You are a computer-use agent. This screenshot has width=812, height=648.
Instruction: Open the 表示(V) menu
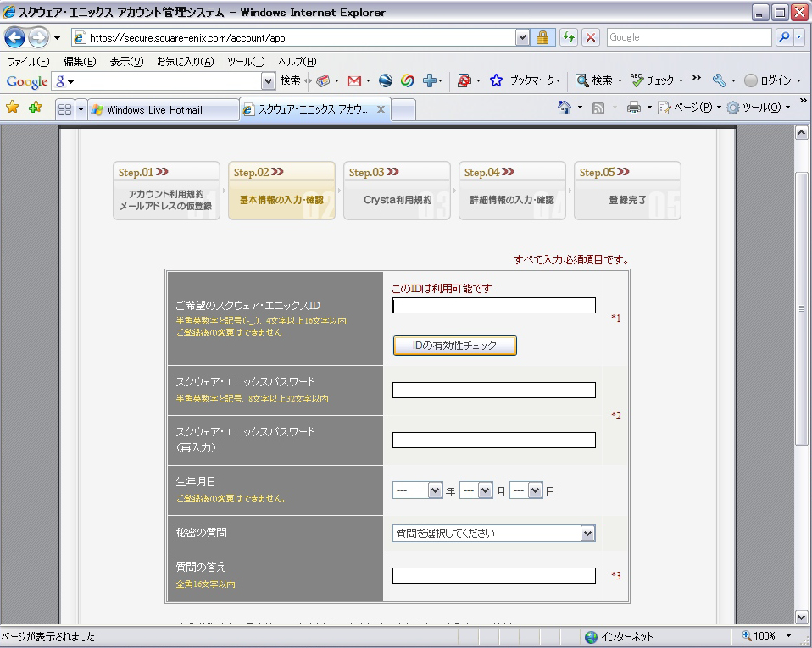click(x=126, y=62)
